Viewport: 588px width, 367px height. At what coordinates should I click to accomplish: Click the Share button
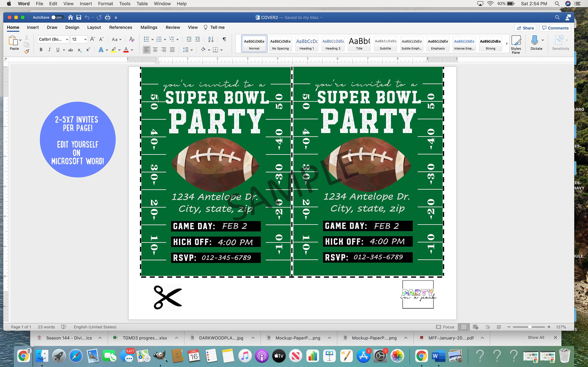click(525, 28)
